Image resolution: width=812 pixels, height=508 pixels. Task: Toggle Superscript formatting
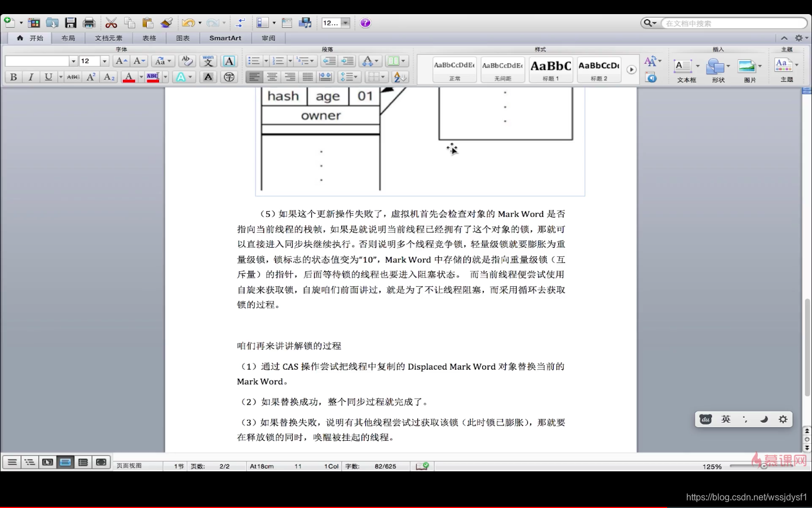(x=91, y=77)
